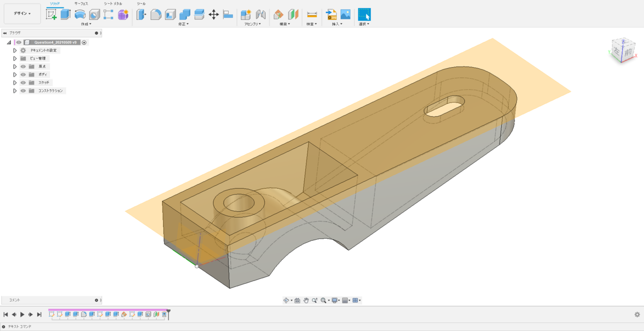The height and width of the screenshot is (331, 644).
Task: Click the Orbit navigation icon
Action: tap(287, 300)
